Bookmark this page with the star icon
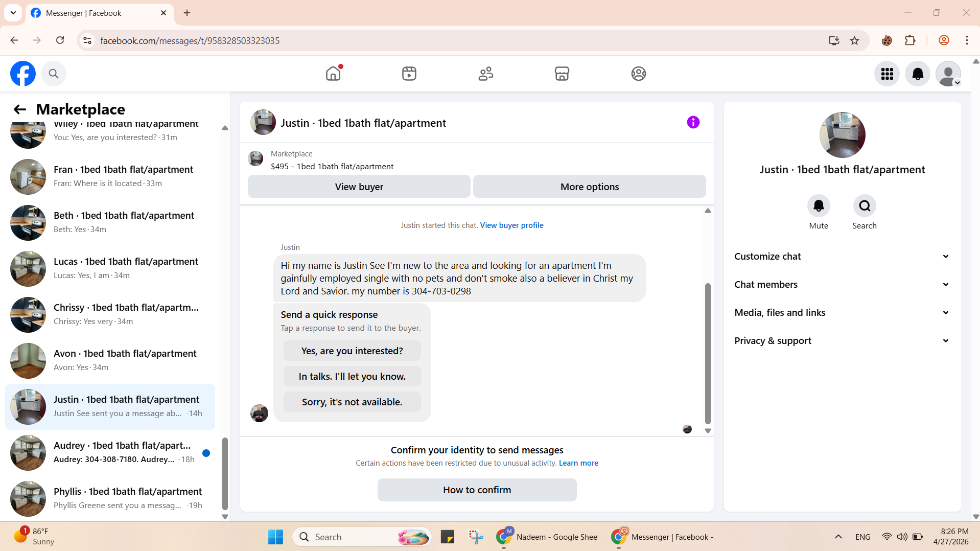The width and height of the screenshot is (980, 551). [x=855, y=40]
